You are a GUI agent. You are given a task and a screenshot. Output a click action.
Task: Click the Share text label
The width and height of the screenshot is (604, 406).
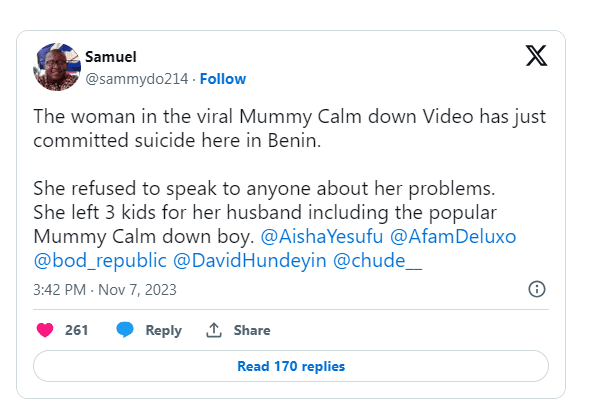coord(252,330)
